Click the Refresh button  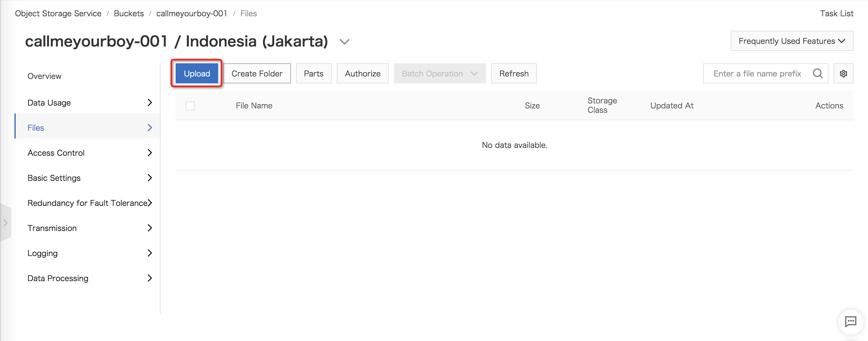pyautogui.click(x=514, y=73)
